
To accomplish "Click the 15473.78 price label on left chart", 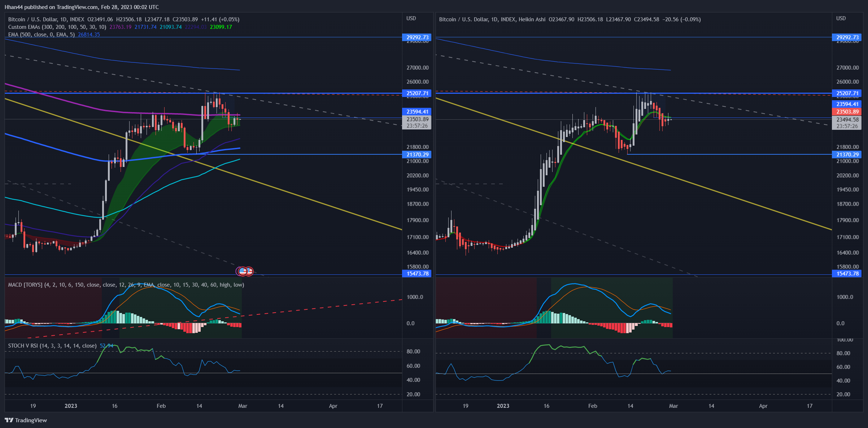I will (x=417, y=274).
